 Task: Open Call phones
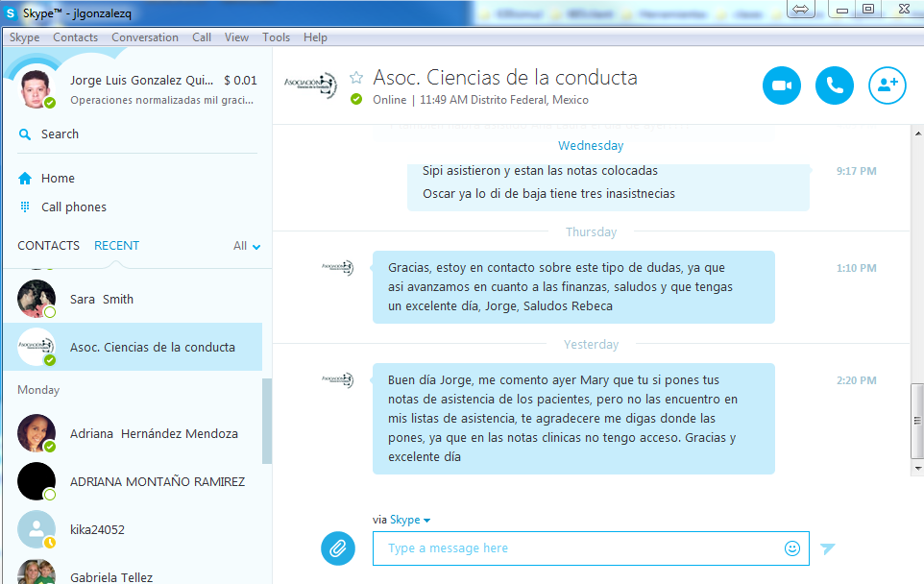click(74, 207)
